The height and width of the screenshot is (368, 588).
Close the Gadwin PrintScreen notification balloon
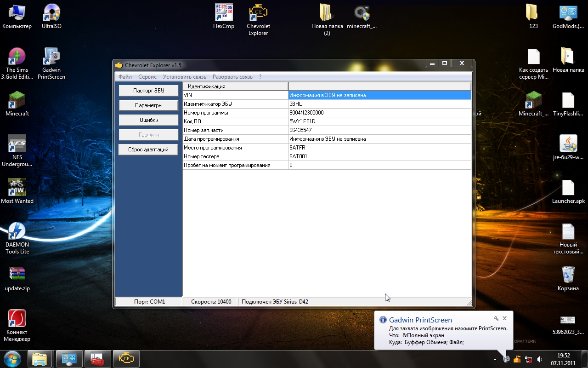(504, 318)
